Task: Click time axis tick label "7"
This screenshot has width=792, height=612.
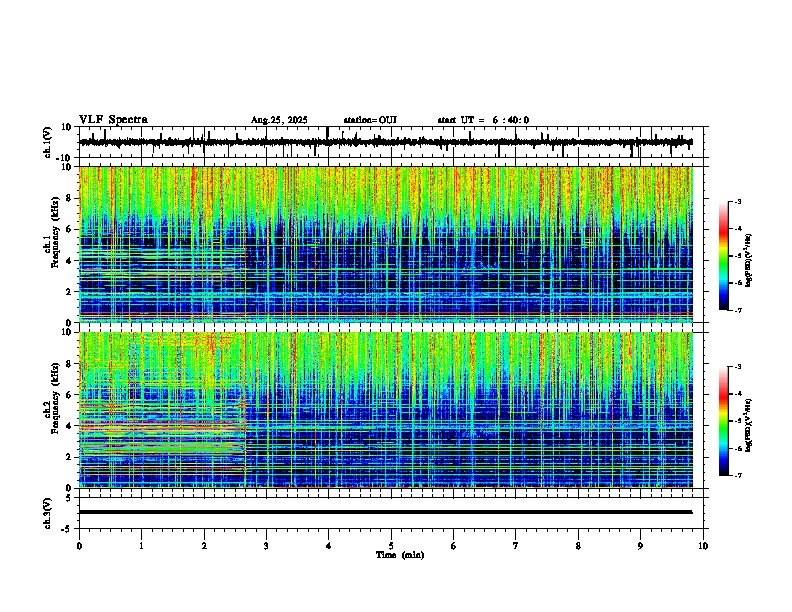Action: coord(516,546)
